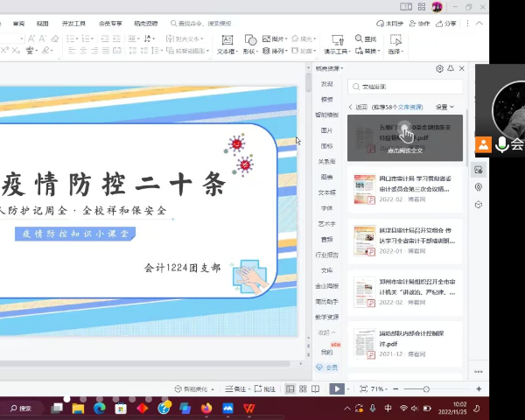525x420 pixels.
Task: Open the Outline (轮廓) dropdown
Action: pyautogui.click(x=304, y=51)
